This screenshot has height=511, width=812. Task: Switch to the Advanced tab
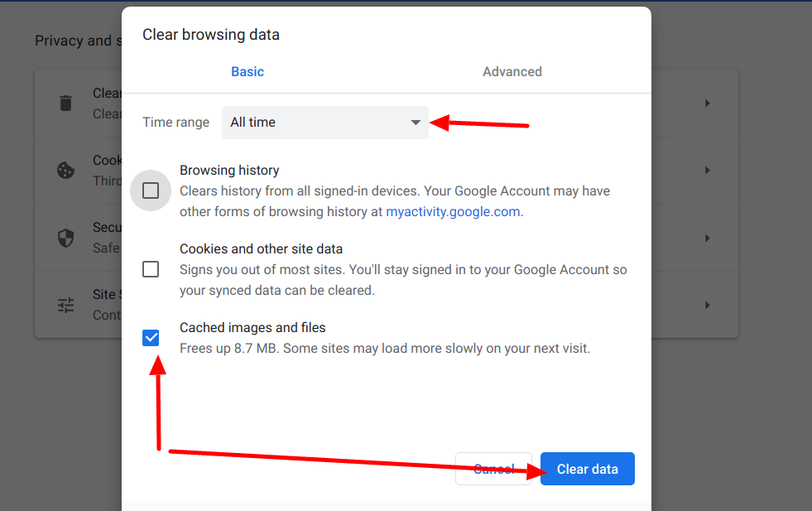512,71
